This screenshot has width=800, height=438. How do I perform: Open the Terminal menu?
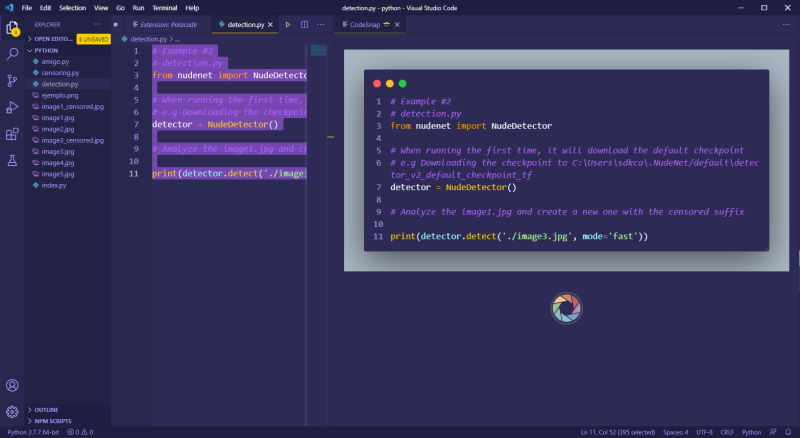click(x=165, y=8)
